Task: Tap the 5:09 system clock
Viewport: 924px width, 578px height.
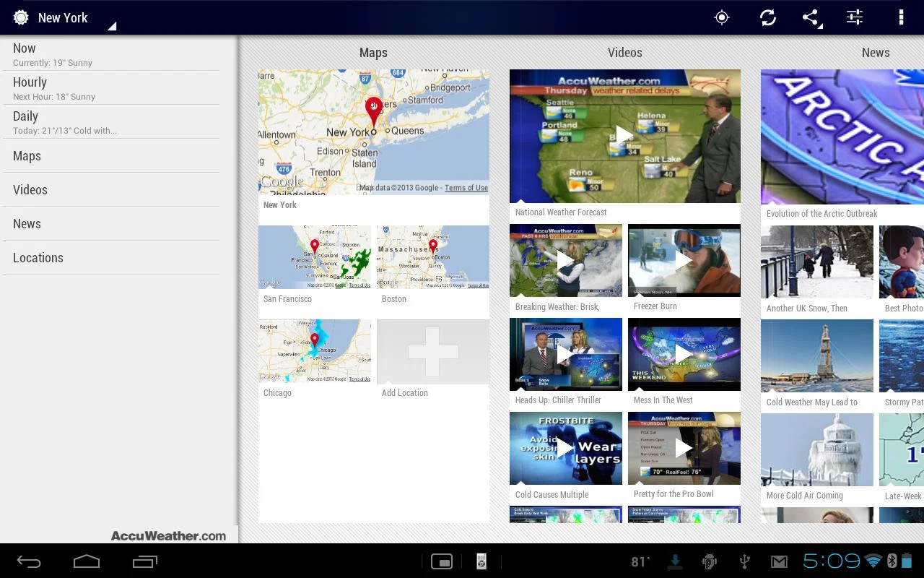Action: tap(832, 561)
